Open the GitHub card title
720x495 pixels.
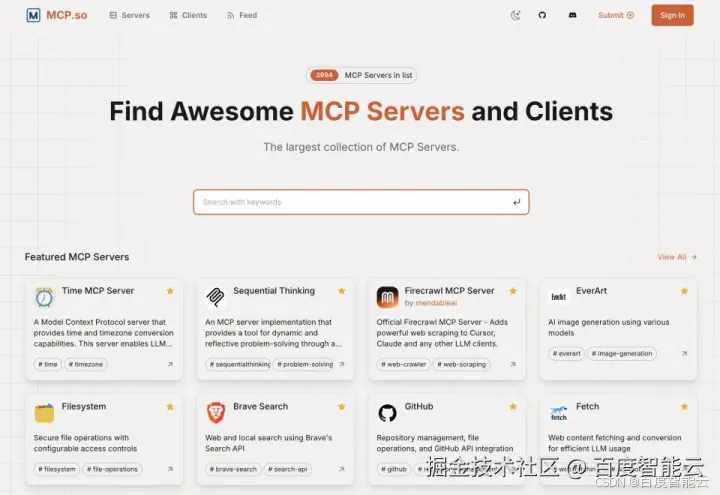pyautogui.click(x=419, y=406)
